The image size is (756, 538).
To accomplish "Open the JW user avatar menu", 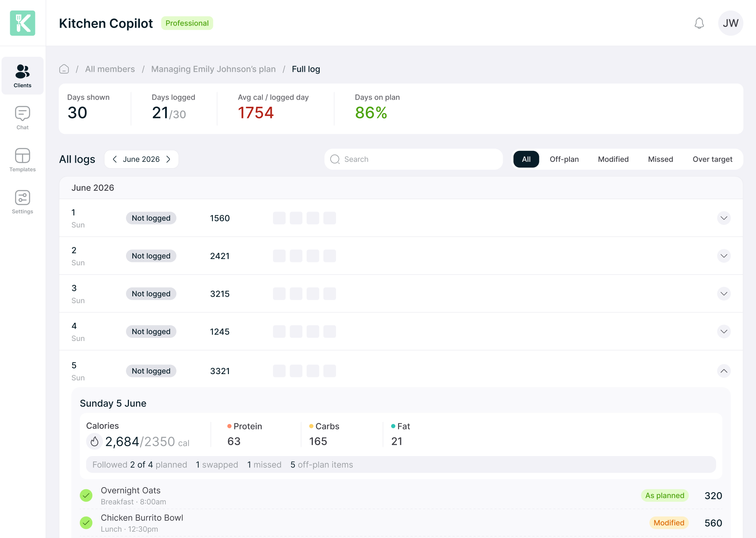I will [731, 23].
